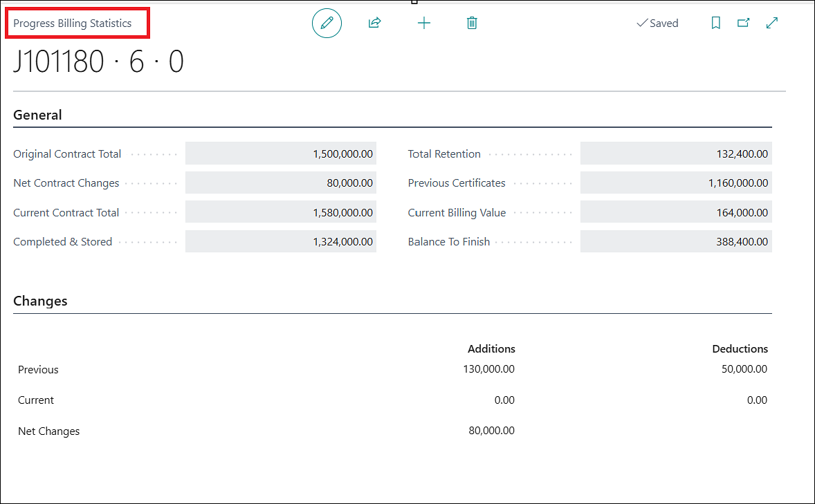Click the Previous Certificates field
This screenshot has width=815, height=504.
[x=676, y=183]
